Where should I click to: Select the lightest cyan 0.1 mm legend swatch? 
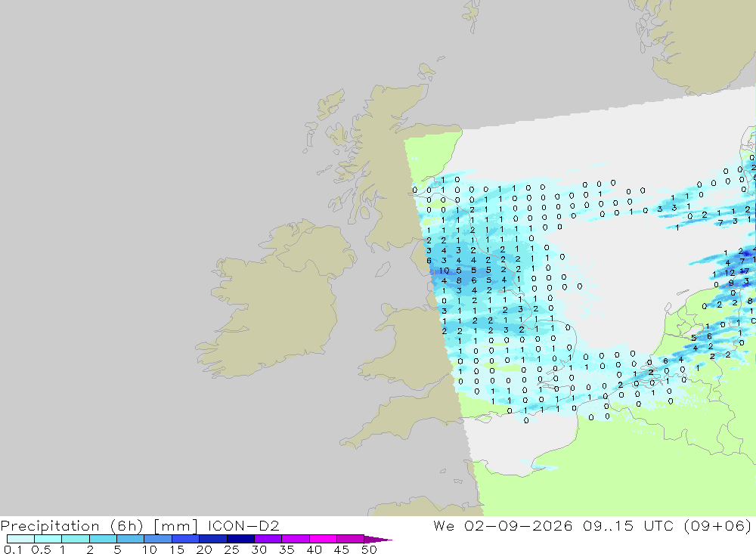pos(20,539)
